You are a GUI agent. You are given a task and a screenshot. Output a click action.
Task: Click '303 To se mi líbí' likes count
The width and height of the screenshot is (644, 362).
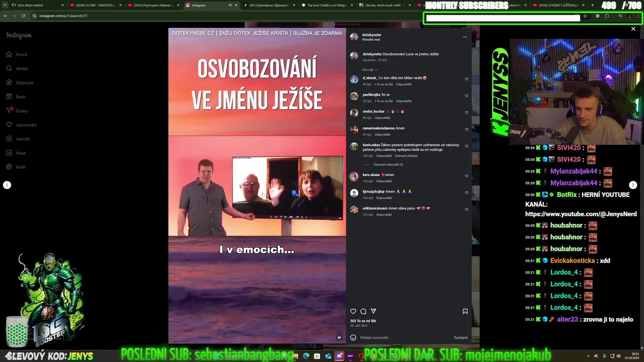coord(363,321)
